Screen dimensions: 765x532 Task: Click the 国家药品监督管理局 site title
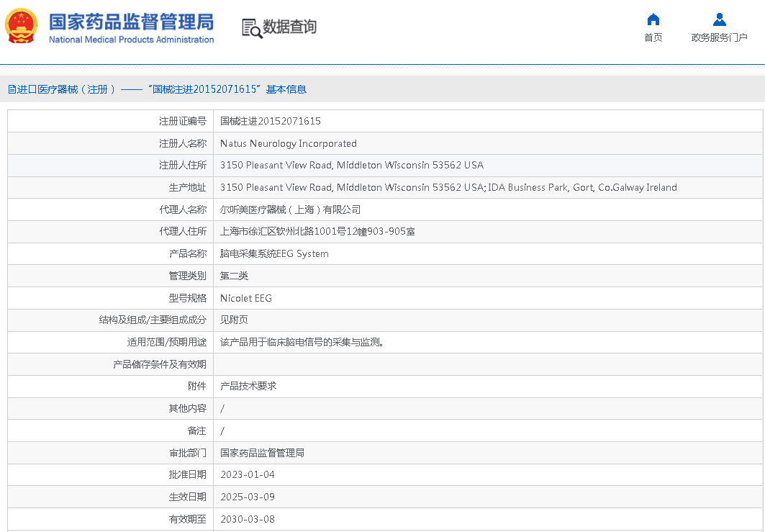[131, 20]
